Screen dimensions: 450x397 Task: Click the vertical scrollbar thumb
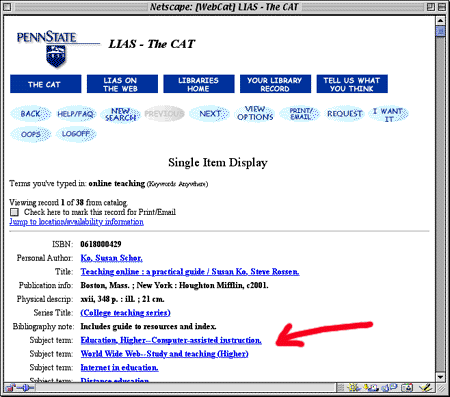pyautogui.click(x=440, y=32)
